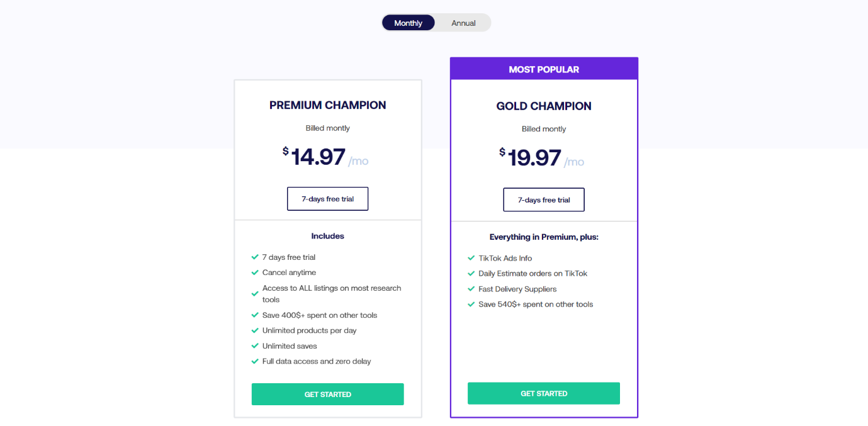Click Gold Champion 7-days free trial button
The width and height of the screenshot is (868, 426).
click(x=544, y=200)
